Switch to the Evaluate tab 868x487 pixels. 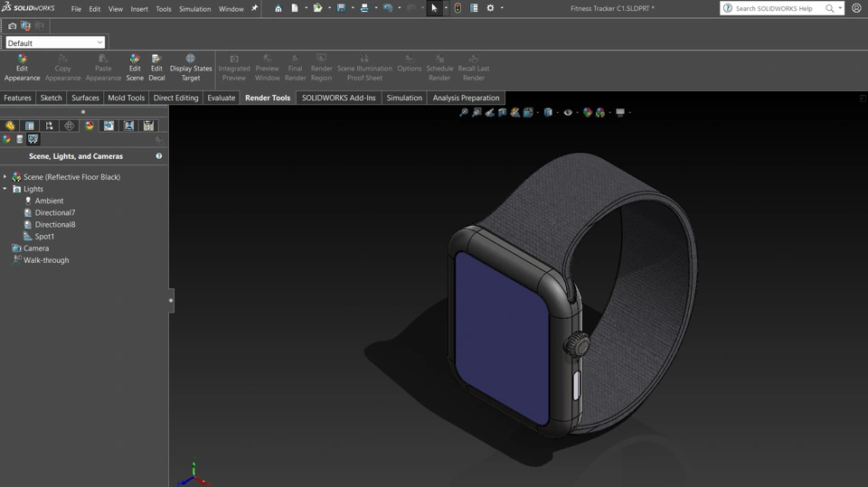[222, 98]
